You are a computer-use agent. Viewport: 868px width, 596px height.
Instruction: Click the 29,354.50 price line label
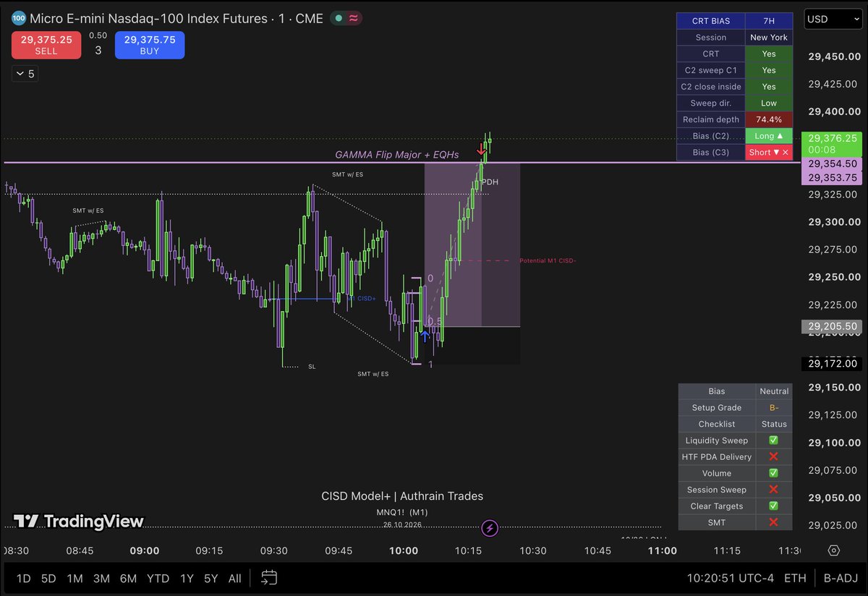pyautogui.click(x=833, y=166)
